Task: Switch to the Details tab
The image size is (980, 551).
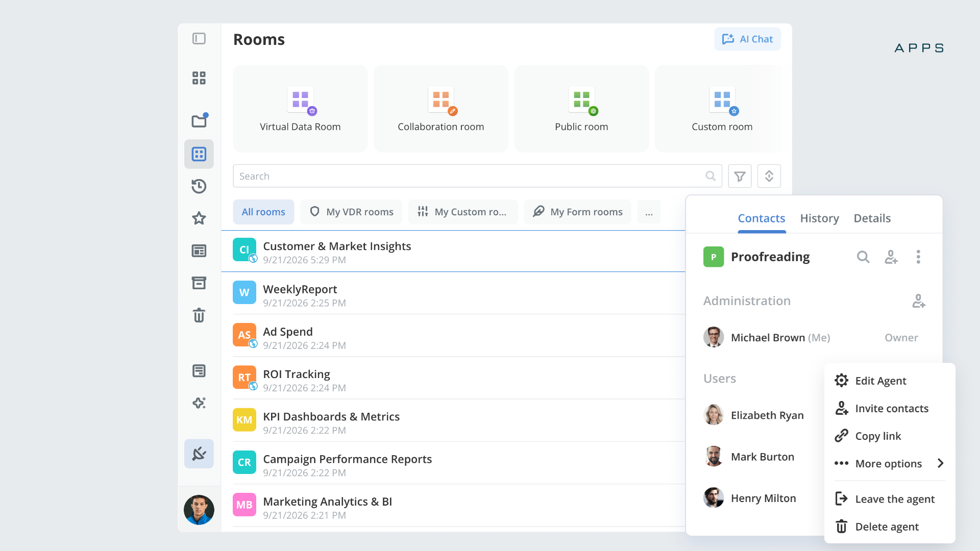Action: coord(872,218)
